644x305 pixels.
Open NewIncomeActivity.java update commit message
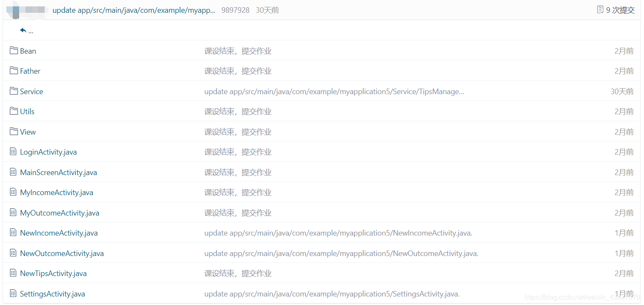[338, 233]
